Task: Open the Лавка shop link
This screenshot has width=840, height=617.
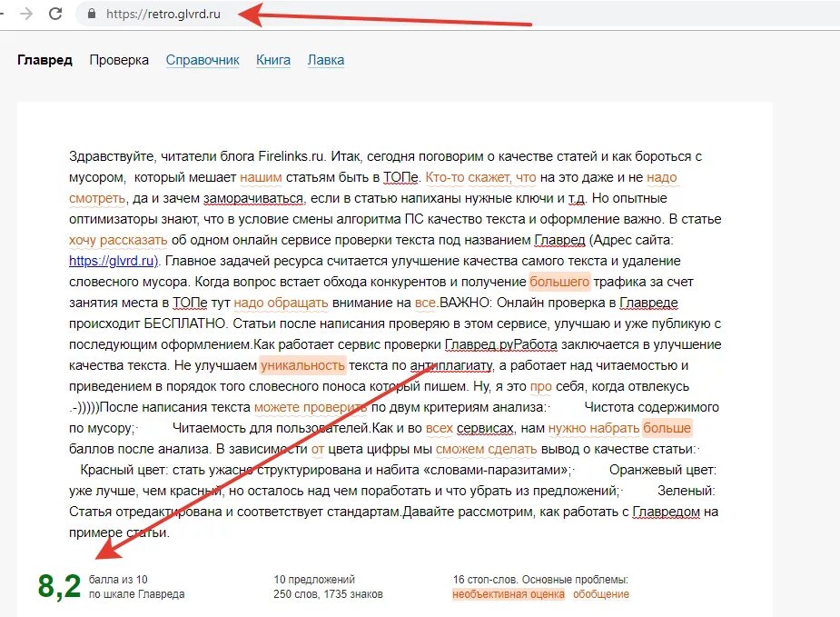Action: point(326,59)
